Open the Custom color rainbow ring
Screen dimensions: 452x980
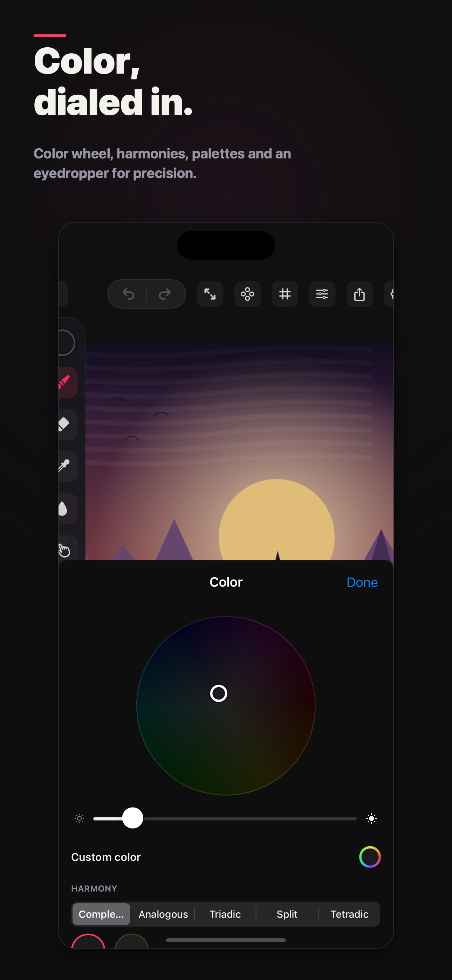click(370, 857)
